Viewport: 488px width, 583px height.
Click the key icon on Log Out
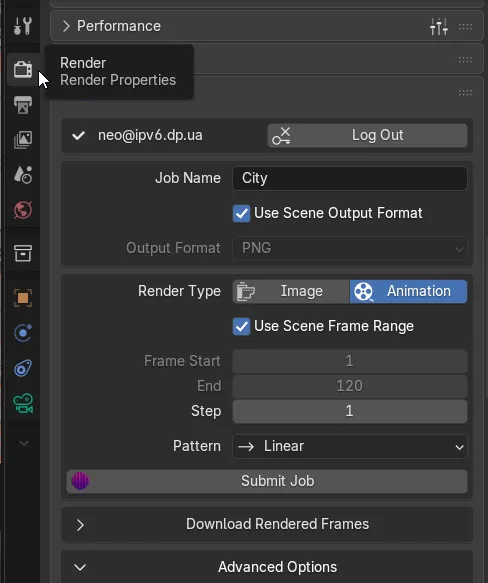coord(281,136)
